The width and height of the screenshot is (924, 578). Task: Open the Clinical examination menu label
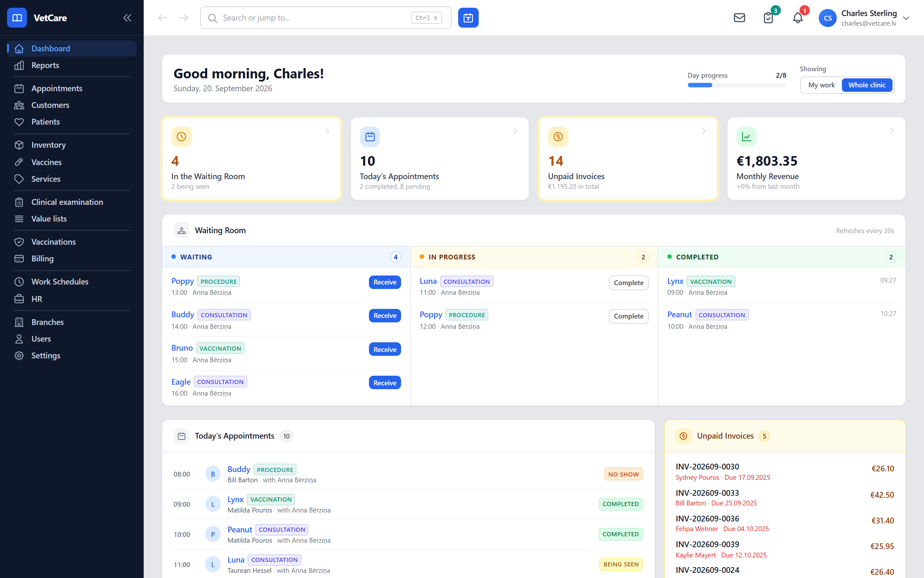(x=67, y=202)
